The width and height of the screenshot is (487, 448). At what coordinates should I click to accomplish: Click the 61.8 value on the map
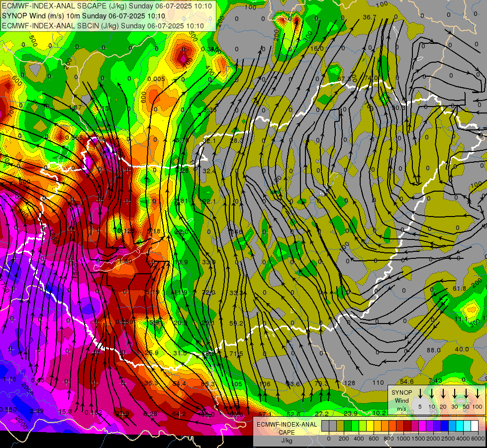pos(459,289)
